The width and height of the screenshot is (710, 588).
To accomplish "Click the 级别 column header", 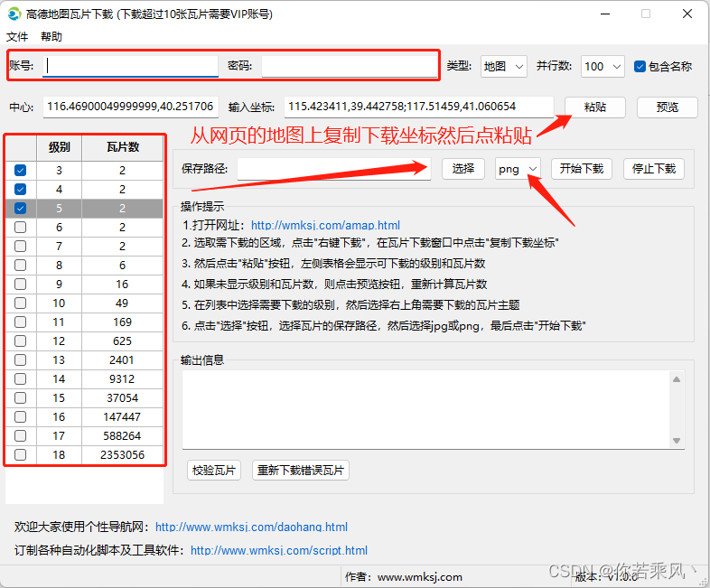I will pos(59,147).
